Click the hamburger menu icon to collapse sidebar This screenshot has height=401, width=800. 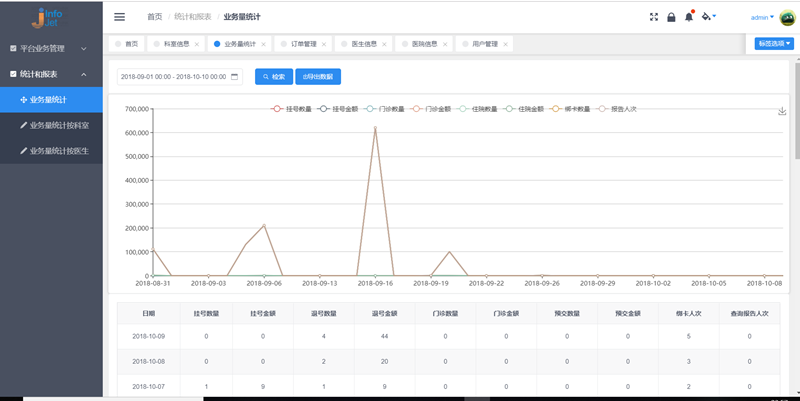[x=120, y=17]
